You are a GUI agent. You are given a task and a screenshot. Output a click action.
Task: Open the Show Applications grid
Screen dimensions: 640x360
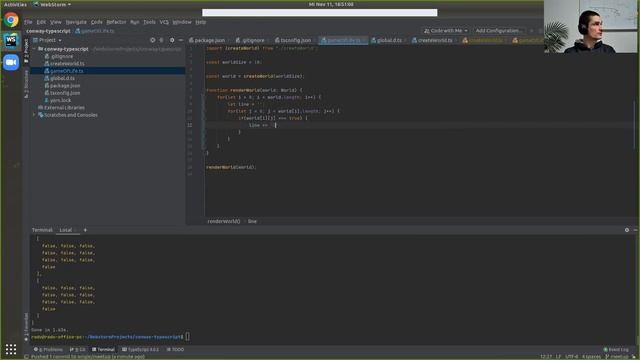pos(11,349)
